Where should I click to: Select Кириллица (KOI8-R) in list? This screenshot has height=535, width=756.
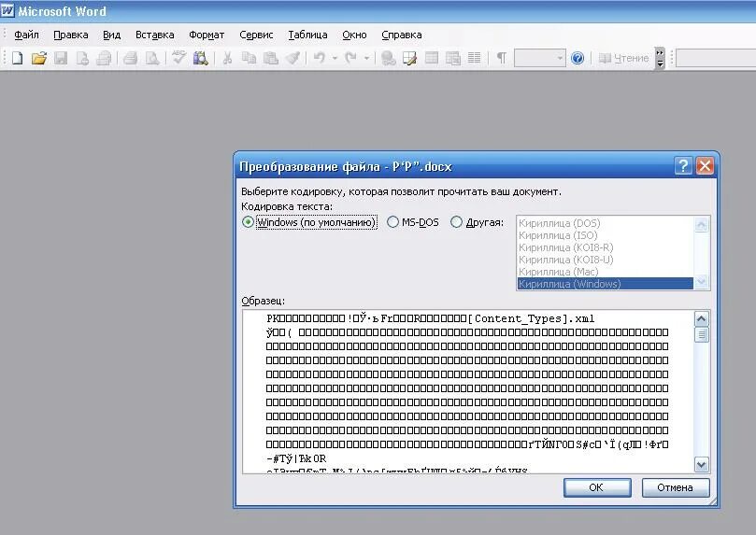[606, 247]
